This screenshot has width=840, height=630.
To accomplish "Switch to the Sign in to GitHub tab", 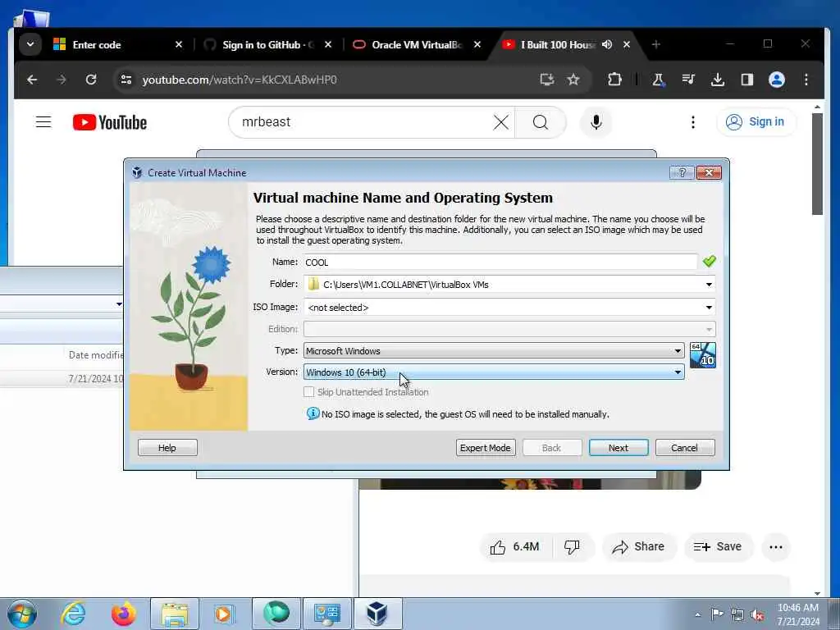I will click(x=268, y=45).
